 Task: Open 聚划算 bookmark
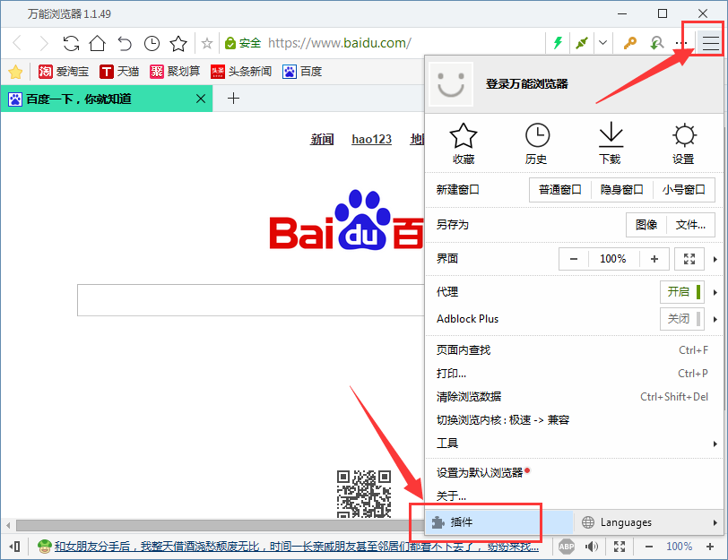175,72
